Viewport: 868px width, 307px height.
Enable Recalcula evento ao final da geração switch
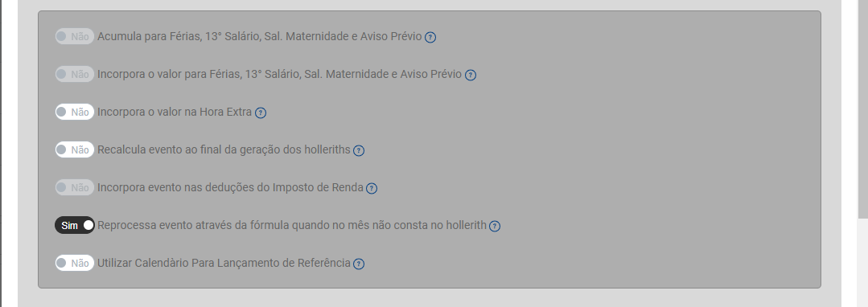point(75,150)
